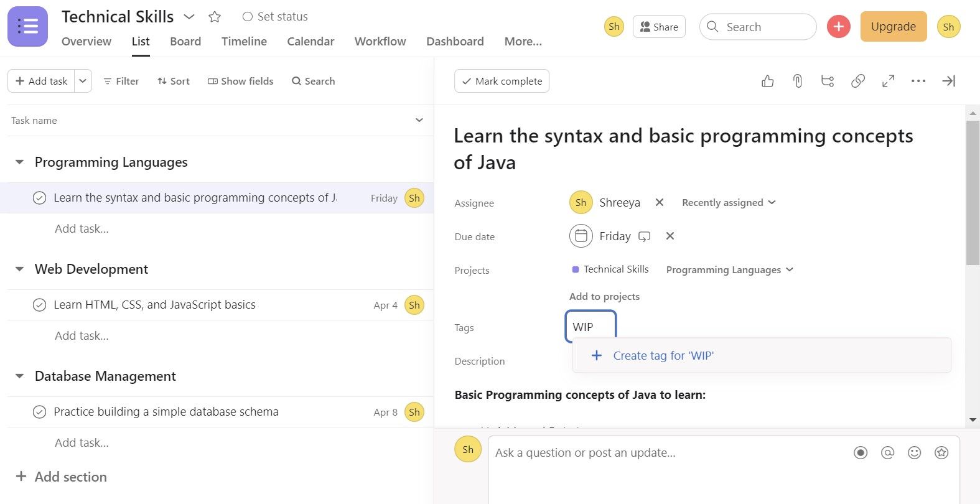This screenshot has width=980, height=504.
Task: Close the task details pane arrow
Action: [x=948, y=81]
